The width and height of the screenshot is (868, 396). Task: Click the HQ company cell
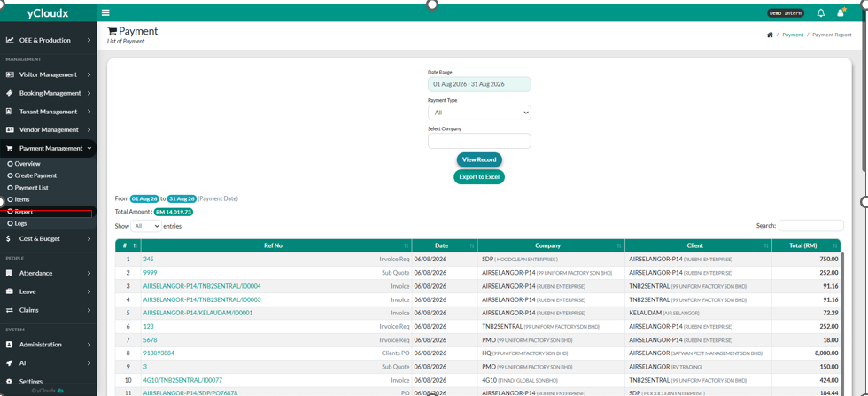tap(551, 353)
